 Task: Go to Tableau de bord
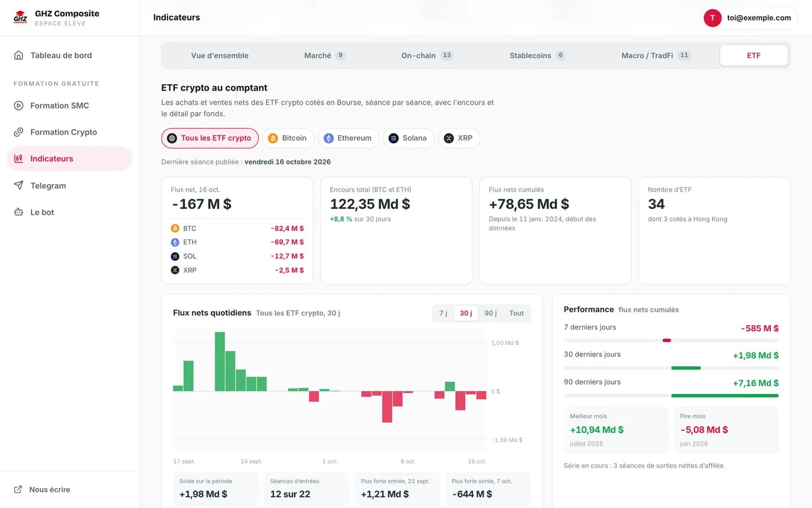coord(70,55)
